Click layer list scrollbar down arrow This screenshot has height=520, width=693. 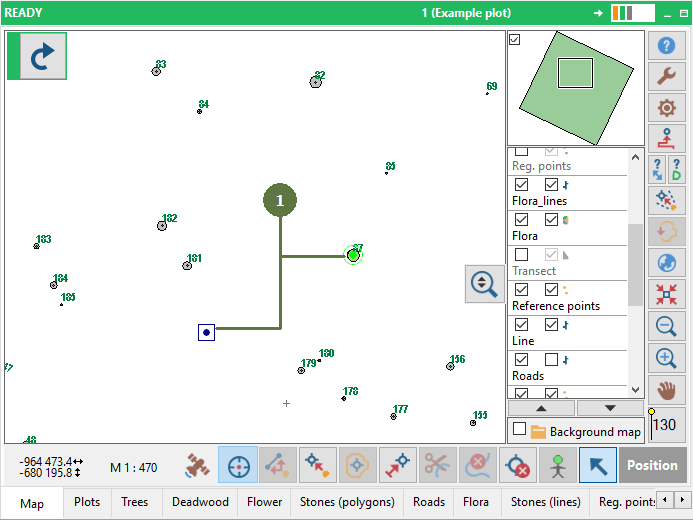(635, 390)
